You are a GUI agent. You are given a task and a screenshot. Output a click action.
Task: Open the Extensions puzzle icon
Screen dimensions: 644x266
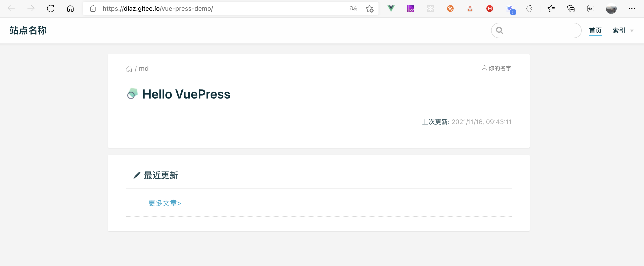pyautogui.click(x=529, y=9)
